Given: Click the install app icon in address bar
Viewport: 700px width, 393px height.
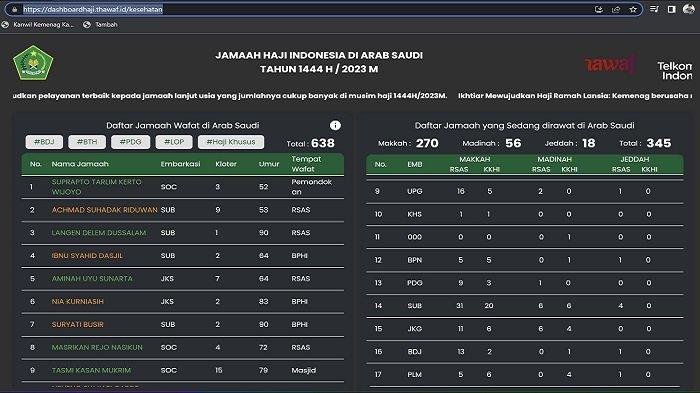Looking at the screenshot, I should coord(599,9).
